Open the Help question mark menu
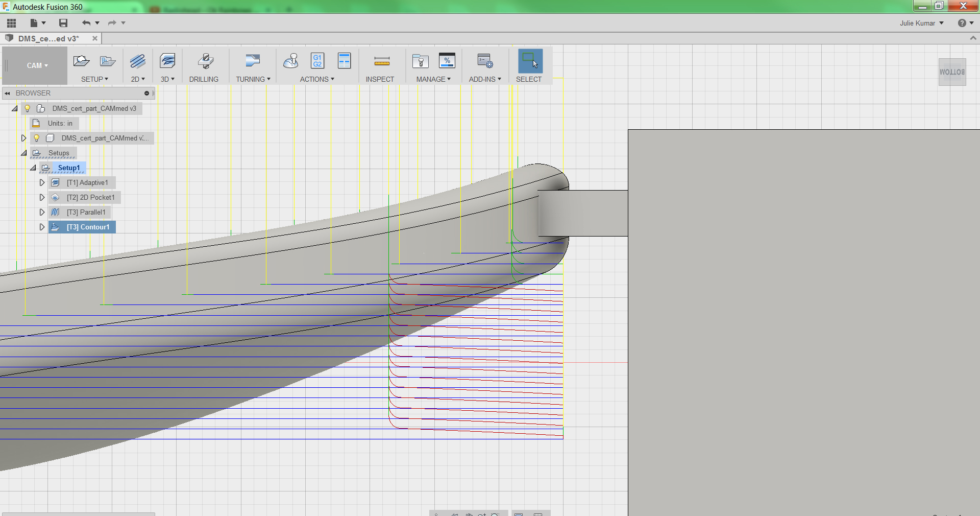 [966, 23]
